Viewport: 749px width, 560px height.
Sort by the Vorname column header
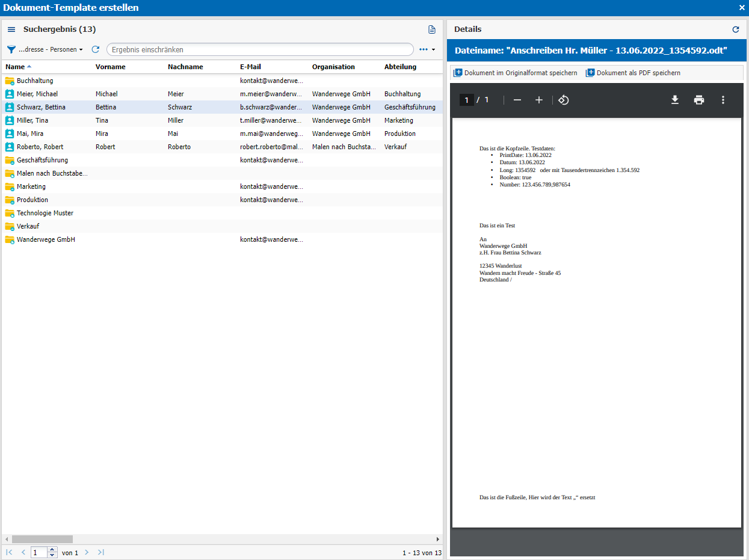pos(110,67)
